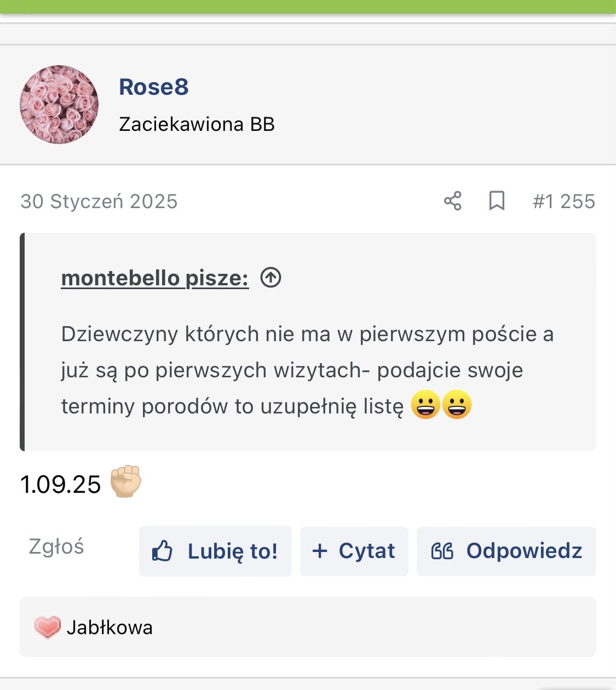
Task: Click the share post icon
Action: [x=453, y=201]
